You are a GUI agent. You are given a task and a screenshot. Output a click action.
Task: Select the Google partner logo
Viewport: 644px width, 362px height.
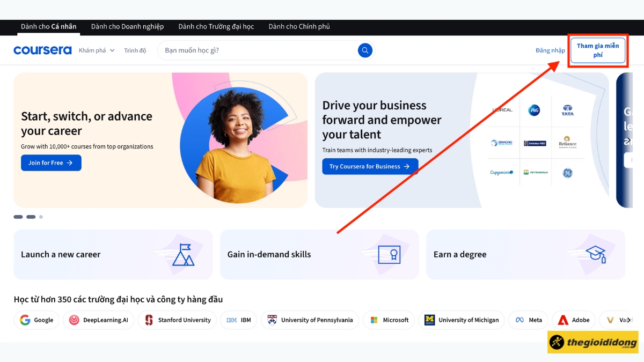(36, 320)
